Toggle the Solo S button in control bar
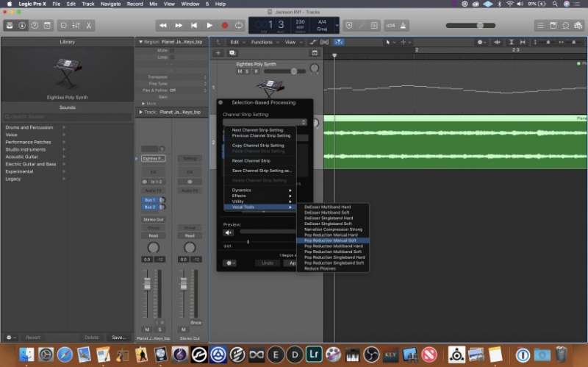588x367 pixels. (x=374, y=25)
